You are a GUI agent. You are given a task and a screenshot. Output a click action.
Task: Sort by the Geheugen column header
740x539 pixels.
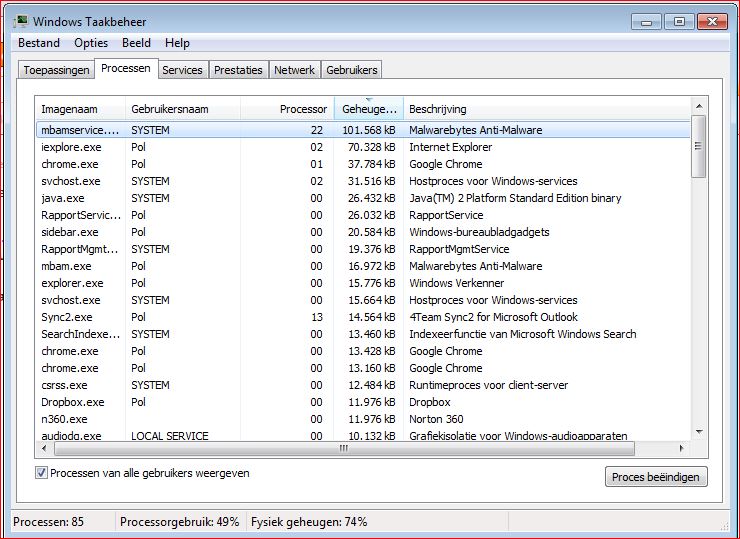[x=369, y=109]
